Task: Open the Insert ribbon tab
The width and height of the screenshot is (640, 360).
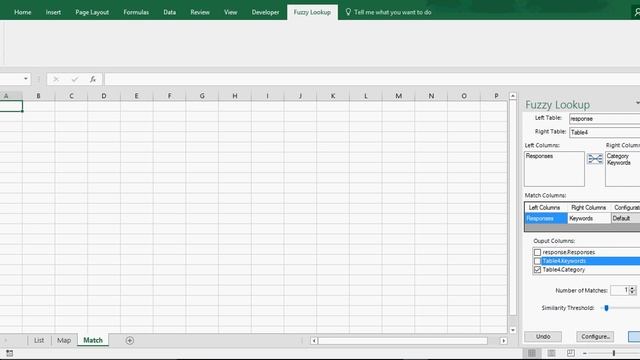Action: point(53,12)
